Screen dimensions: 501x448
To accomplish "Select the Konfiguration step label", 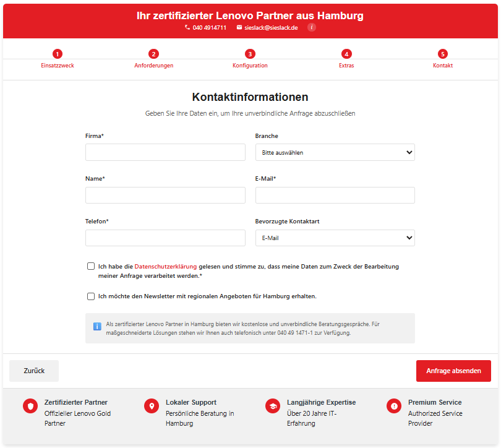I will point(250,66).
